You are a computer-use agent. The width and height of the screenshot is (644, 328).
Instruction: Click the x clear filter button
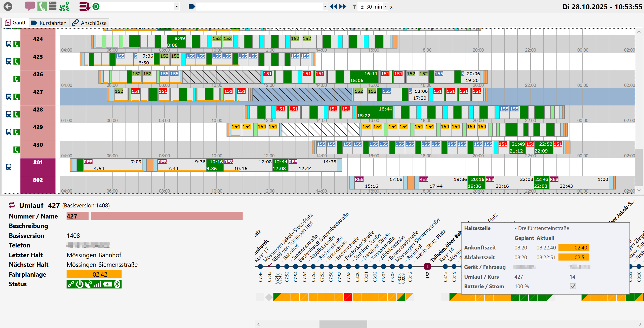[x=391, y=7]
